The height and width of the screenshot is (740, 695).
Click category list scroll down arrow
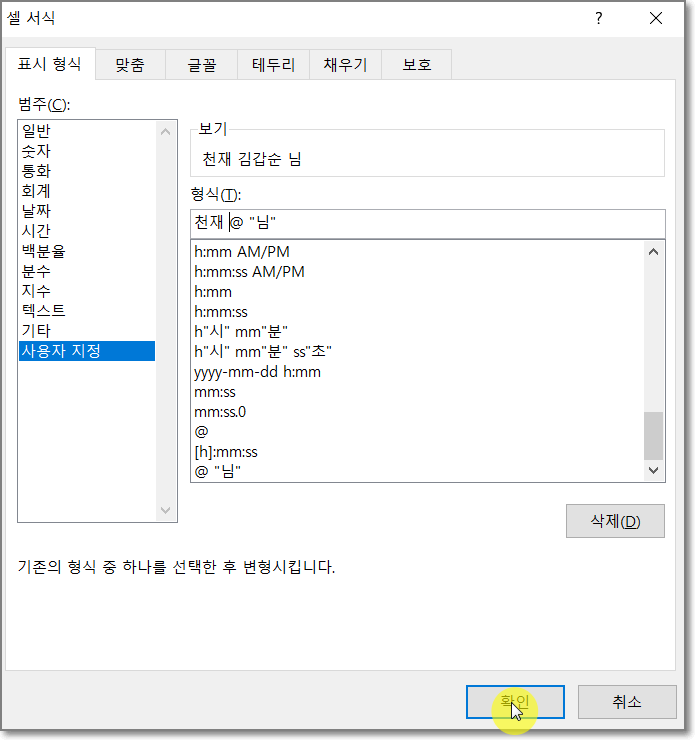point(165,510)
